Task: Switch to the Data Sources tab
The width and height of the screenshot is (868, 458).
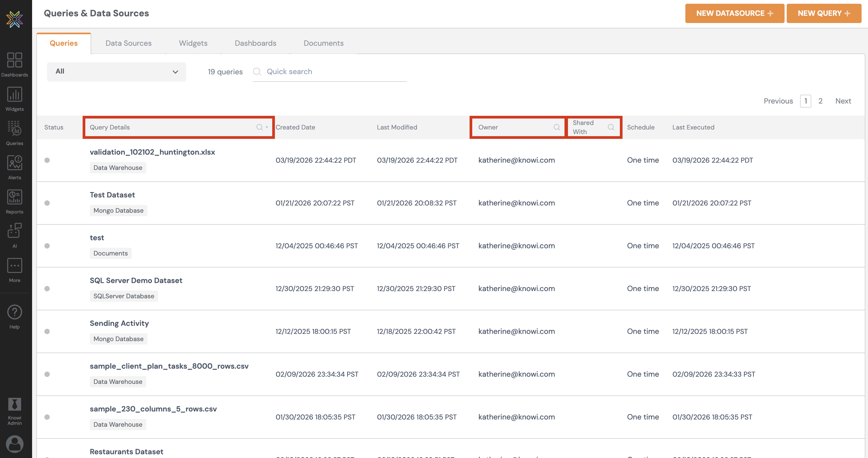Action: 128,43
